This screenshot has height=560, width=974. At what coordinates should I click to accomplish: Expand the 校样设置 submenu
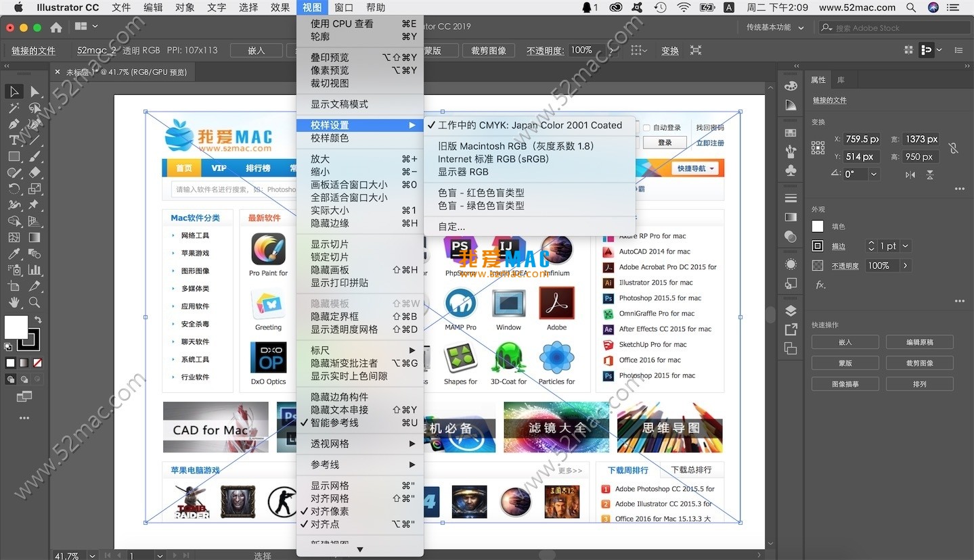pos(360,125)
